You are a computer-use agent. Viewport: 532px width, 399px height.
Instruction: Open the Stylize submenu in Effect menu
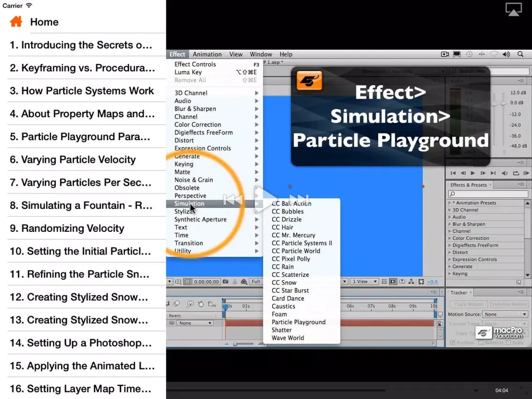pos(214,211)
